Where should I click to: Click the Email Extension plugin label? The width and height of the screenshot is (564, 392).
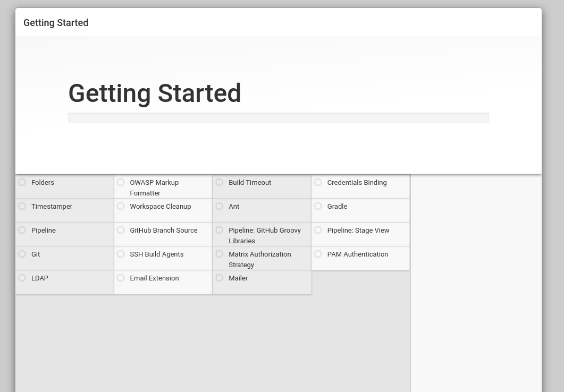click(154, 278)
